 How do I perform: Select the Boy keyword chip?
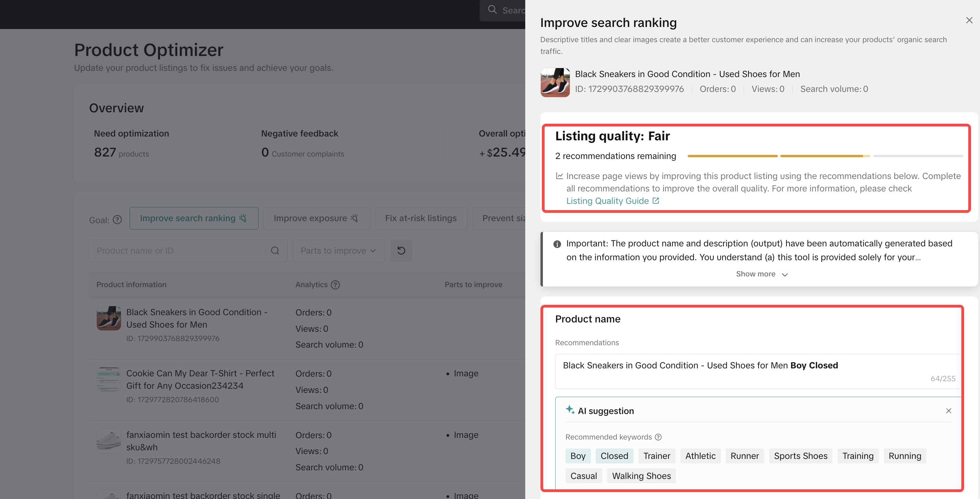[577, 456]
